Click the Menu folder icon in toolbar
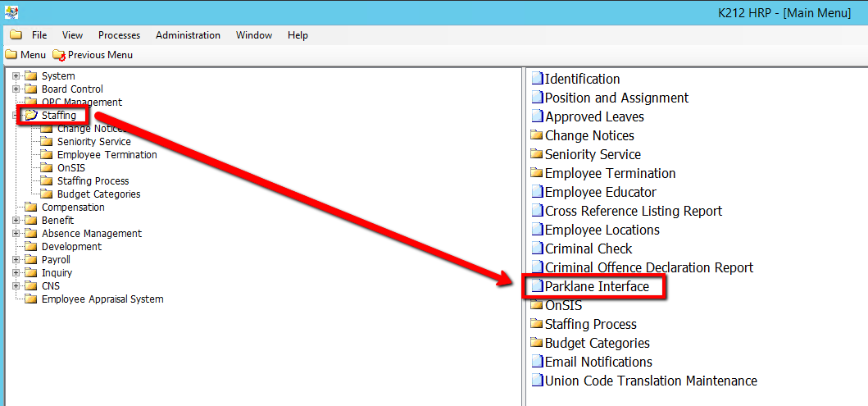The height and width of the screenshot is (406, 868). click(x=11, y=55)
